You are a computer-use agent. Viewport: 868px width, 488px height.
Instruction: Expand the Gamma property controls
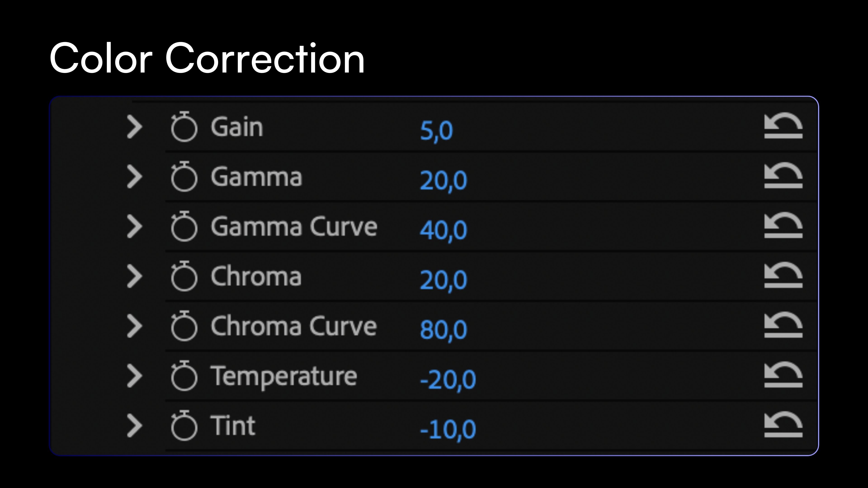coord(134,176)
